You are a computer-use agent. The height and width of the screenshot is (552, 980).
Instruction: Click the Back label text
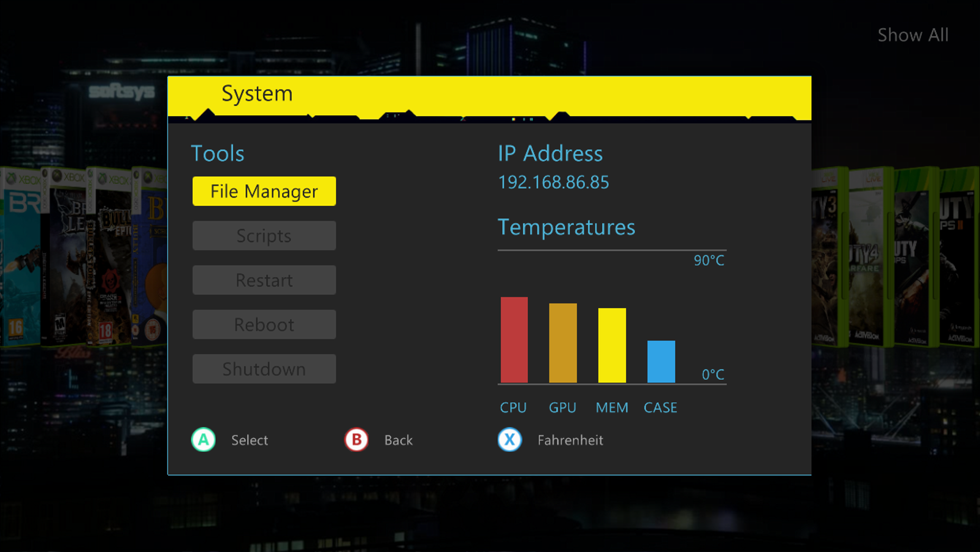398,440
